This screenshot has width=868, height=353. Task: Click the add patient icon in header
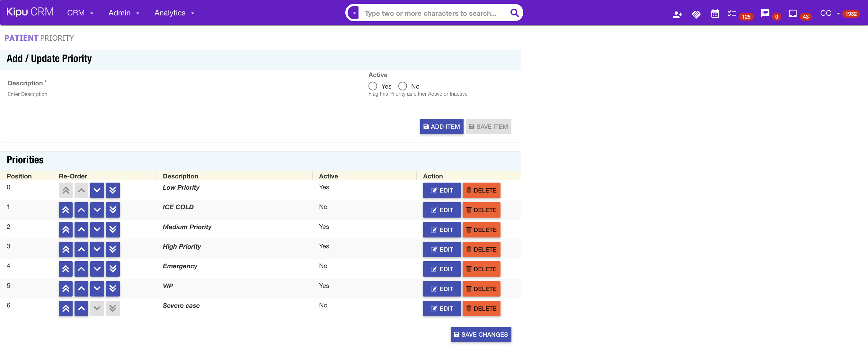677,14
